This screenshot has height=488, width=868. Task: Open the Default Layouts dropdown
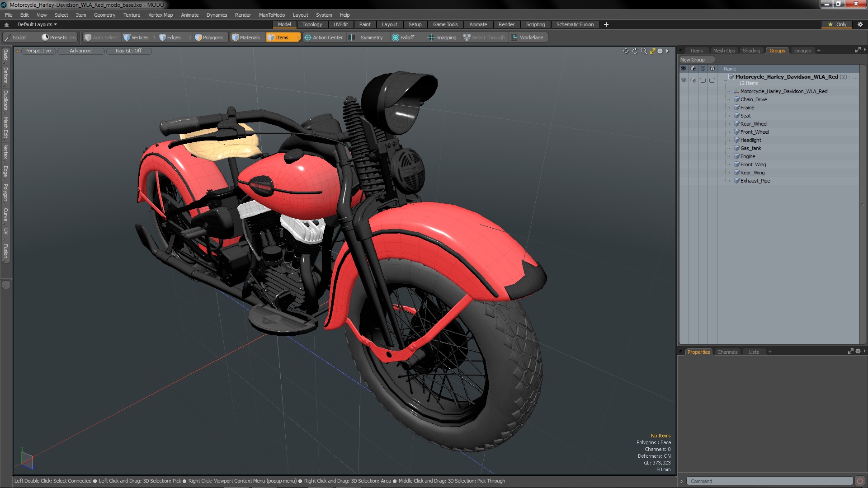pos(37,24)
